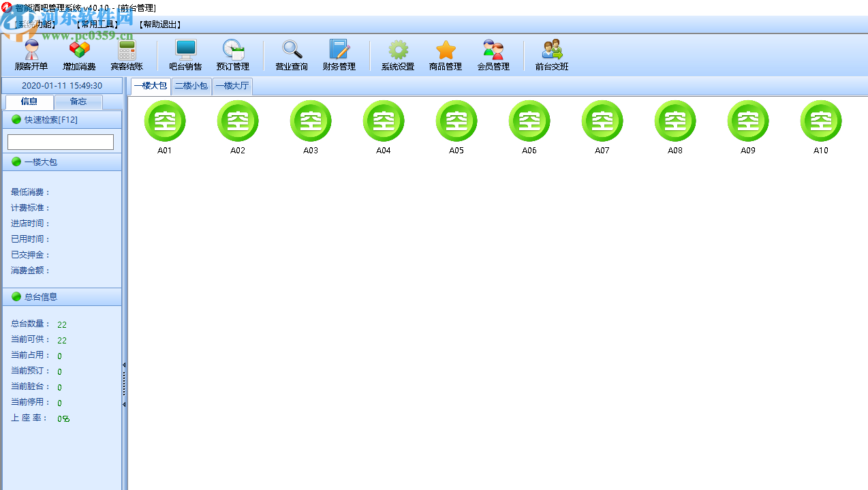Click the 计费标准 label
868x490 pixels.
[31, 208]
